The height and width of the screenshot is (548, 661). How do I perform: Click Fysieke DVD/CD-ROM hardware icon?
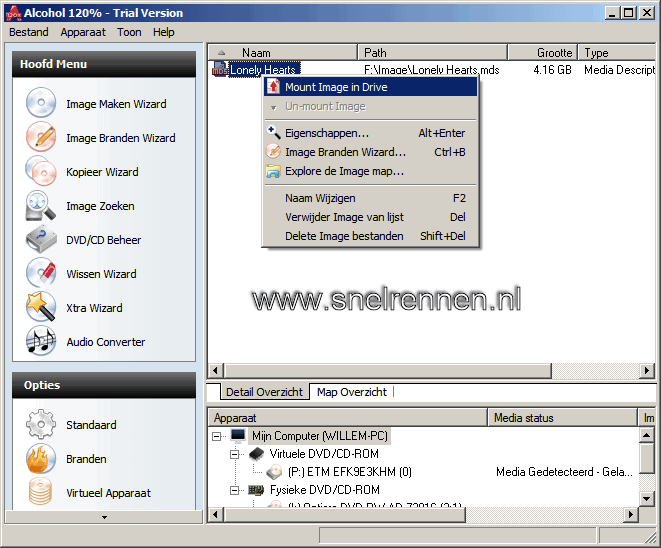point(256,489)
